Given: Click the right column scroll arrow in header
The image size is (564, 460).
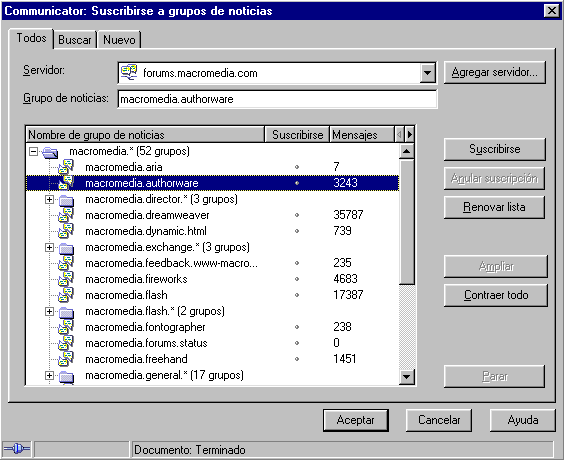Looking at the screenshot, I should tap(409, 135).
